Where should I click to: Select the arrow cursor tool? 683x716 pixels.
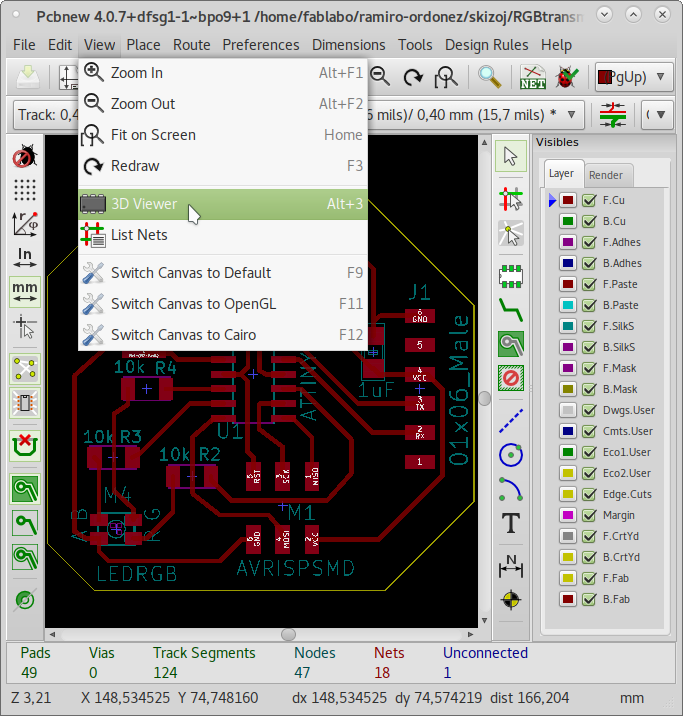[510, 156]
